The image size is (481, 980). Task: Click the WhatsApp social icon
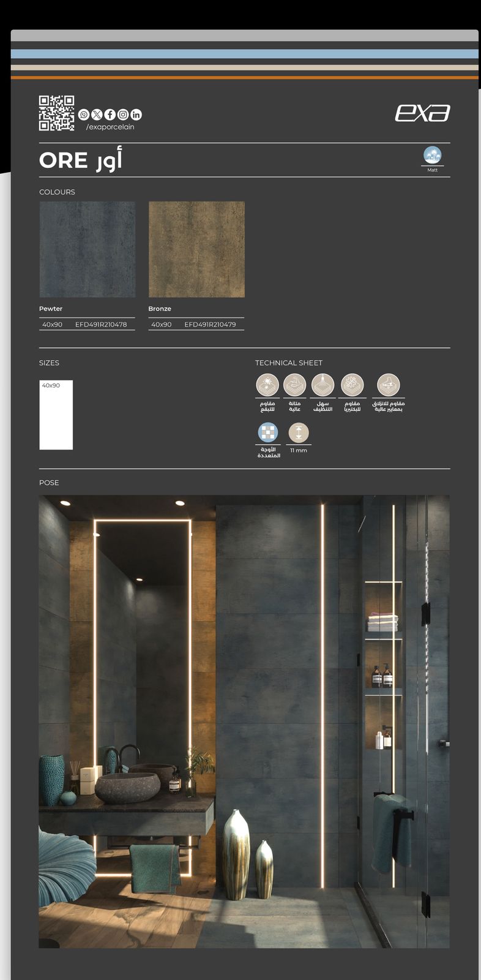tap(84, 115)
